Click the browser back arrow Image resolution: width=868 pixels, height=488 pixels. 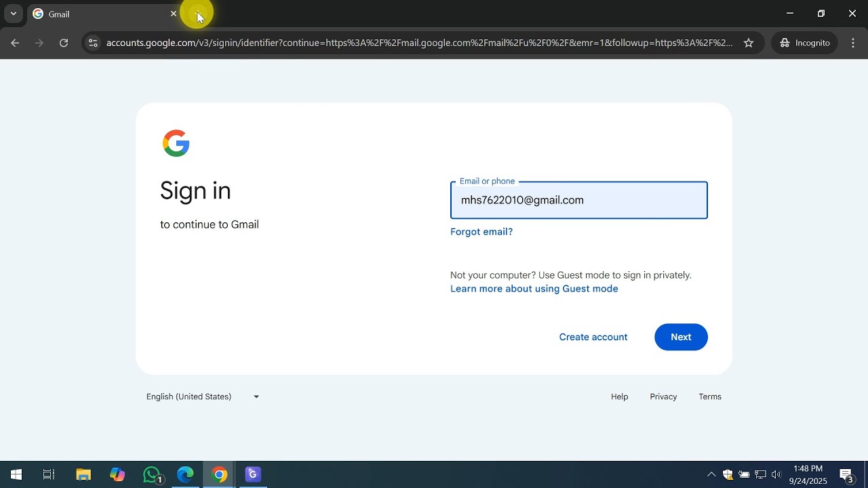(15, 43)
